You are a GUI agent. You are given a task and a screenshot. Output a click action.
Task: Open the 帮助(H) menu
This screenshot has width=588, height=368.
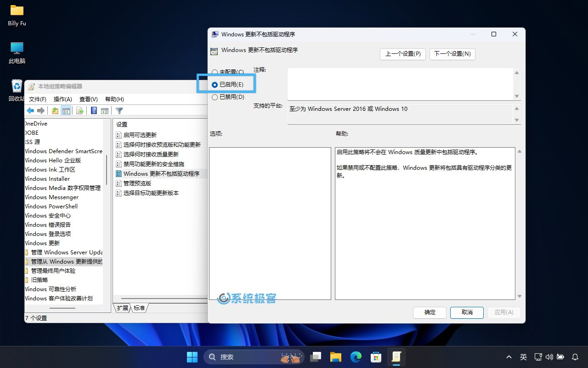114,99
